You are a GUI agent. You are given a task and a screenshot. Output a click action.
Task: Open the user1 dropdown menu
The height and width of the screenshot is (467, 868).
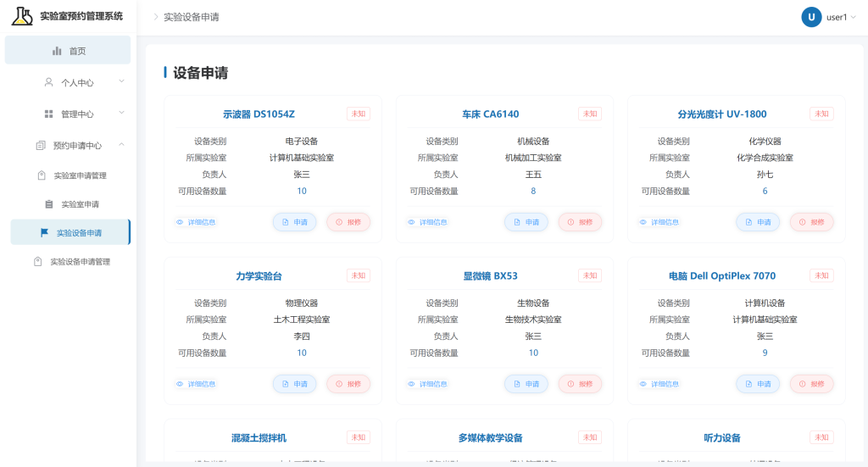pyautogui.click(x=829, y=17)
